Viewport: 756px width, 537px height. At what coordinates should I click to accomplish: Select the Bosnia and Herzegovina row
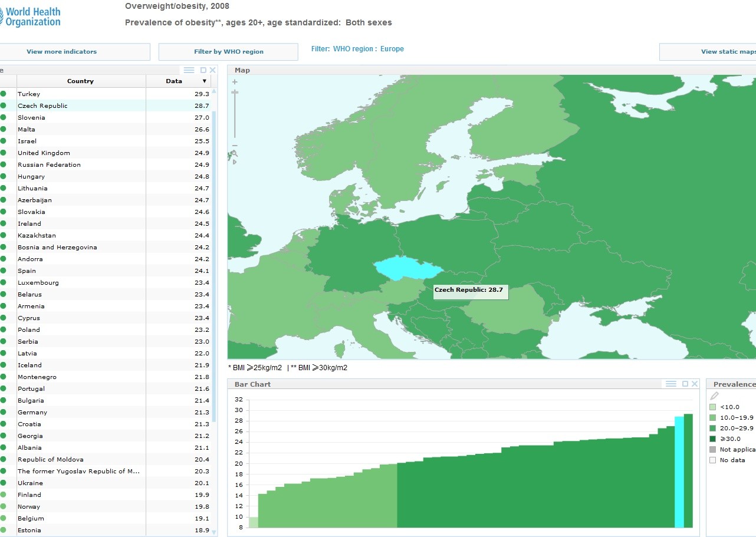[106, 247]
